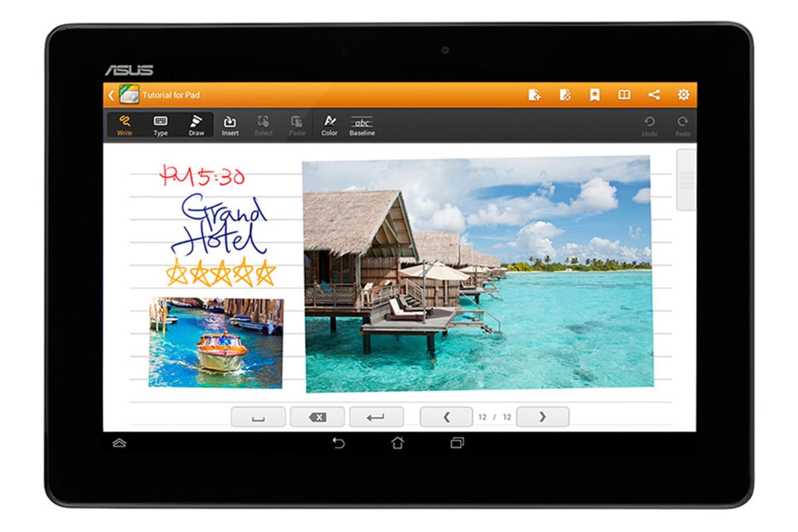The width and height of the screenshot is (798, 532).
Task: Open the Insert menu
Action: (230, 125)
